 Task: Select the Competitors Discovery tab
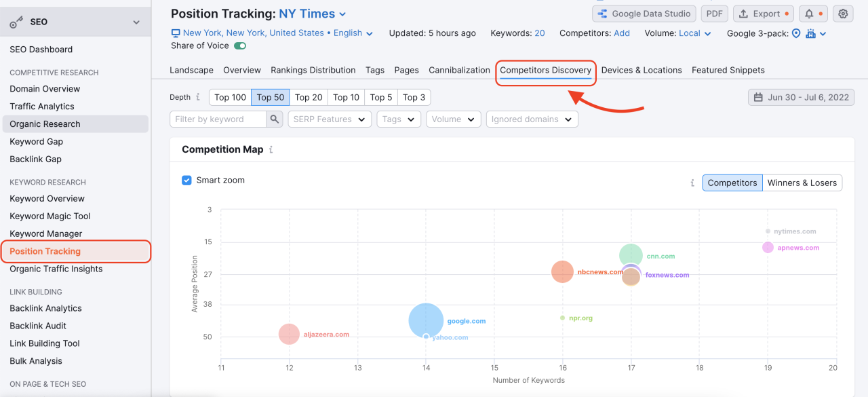546,70
